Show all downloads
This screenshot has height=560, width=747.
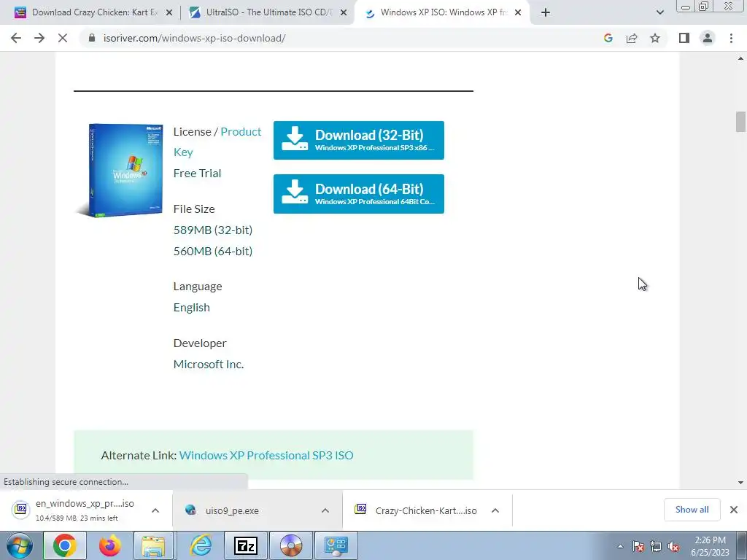tap(692, 510)
